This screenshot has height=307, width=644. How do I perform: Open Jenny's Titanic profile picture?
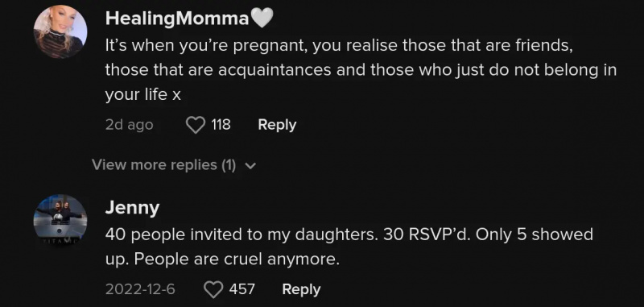coord(60,221)
